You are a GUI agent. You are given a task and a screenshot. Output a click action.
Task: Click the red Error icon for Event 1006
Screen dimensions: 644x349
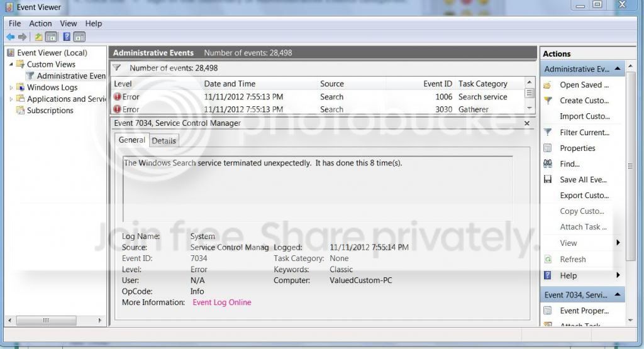(117, 97)
